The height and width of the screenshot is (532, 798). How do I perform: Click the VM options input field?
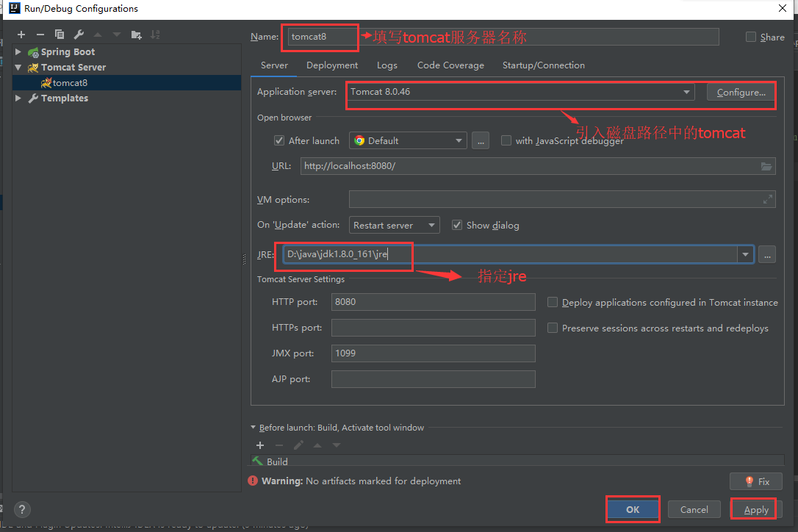pos(562,200)
